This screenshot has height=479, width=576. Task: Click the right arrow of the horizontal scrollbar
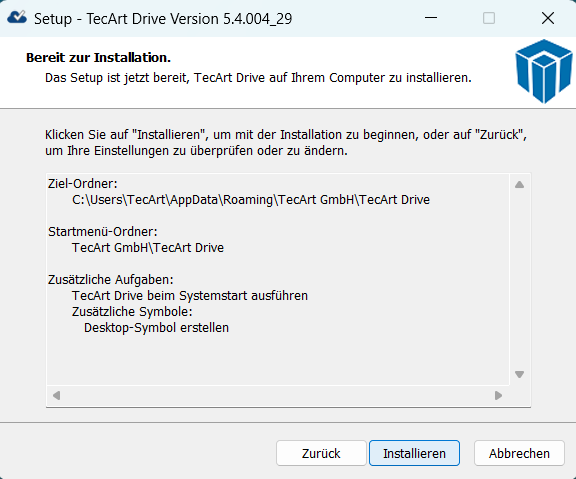coord(498,396)
